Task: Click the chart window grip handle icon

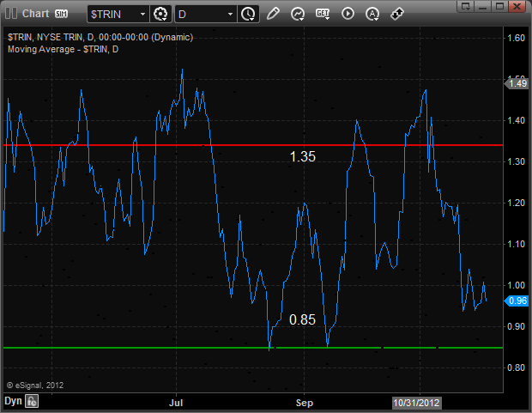Action: (x=11, y=14)
